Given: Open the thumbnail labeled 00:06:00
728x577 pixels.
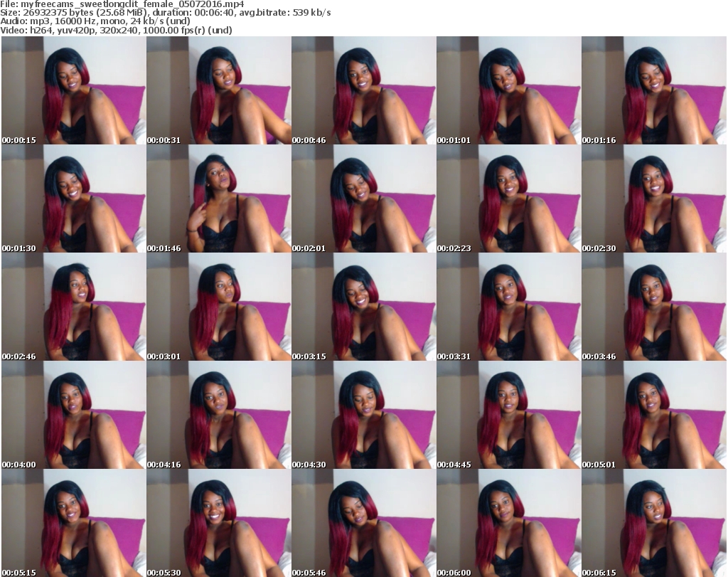Looking at the screenshot, I should point(509,523).
